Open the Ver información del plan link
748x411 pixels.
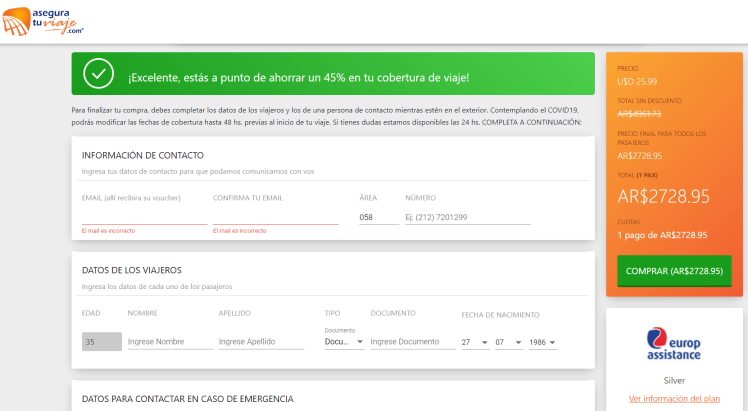click(674, 399)
